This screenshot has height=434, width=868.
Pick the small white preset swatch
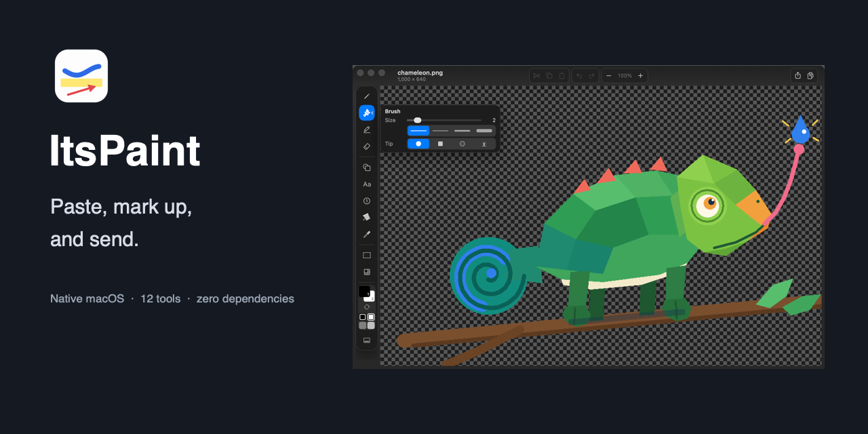coord(371,317)
